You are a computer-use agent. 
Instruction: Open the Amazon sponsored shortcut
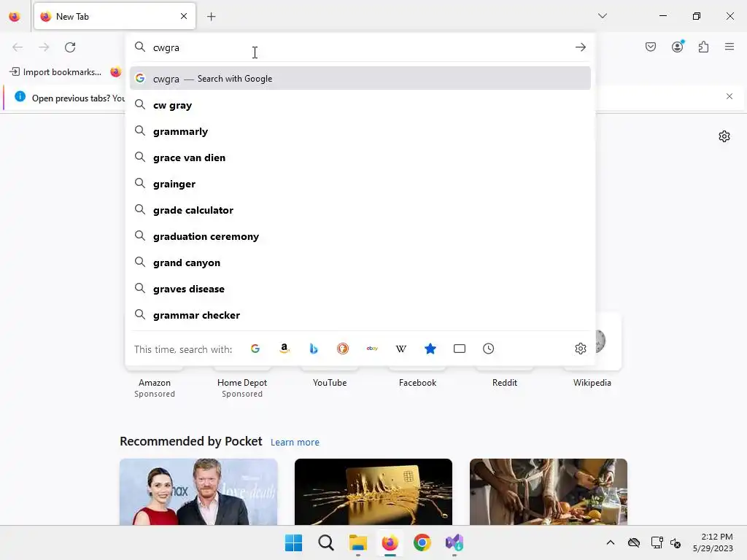point(155,384)
